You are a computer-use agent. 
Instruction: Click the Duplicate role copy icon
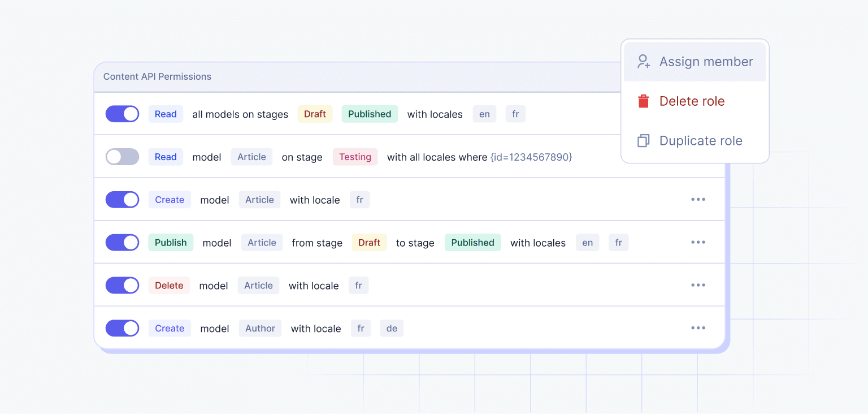[x=644, y=141]
